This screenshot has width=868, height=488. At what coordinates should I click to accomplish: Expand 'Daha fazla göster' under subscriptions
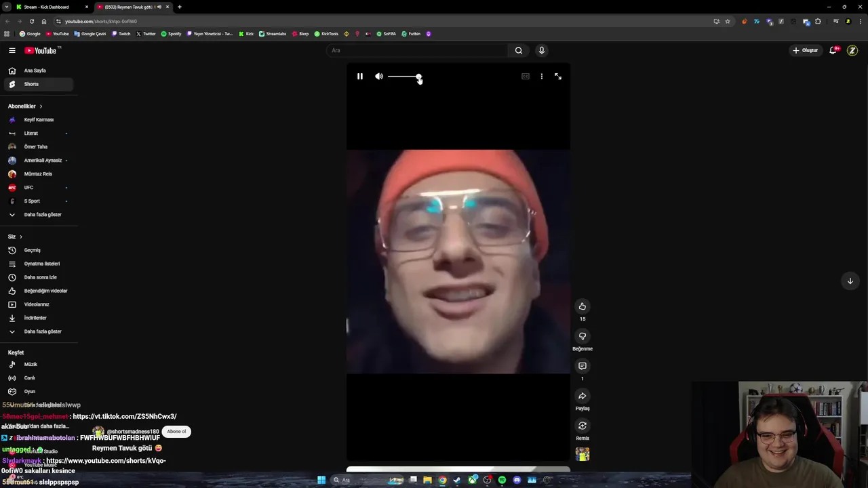coord(37,215)
